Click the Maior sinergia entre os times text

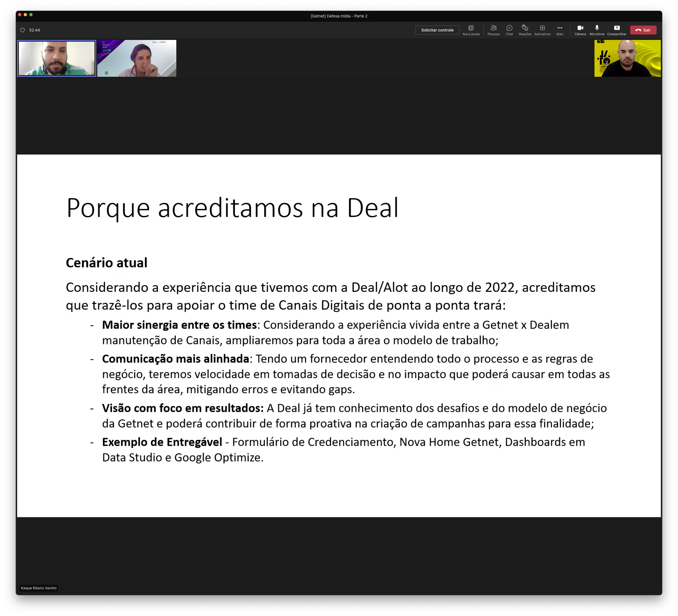[x=179, y=325]
